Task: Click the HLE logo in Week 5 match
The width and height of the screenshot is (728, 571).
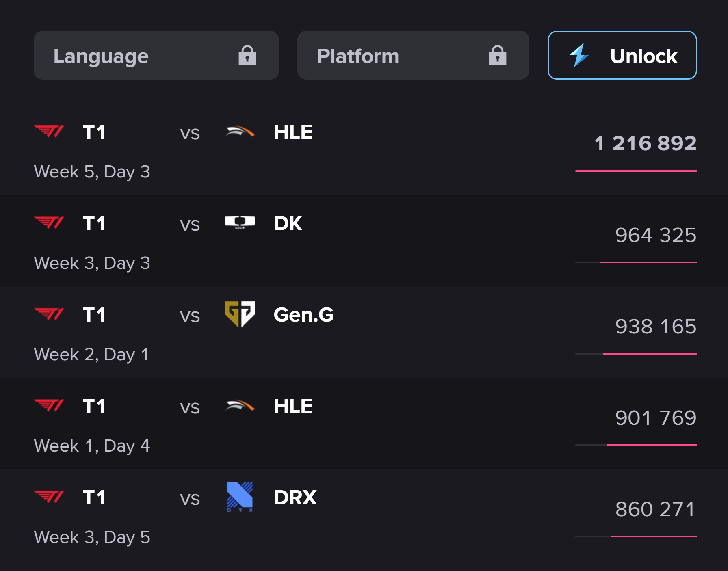Action: pyautogui.click(x=240, y=132)
